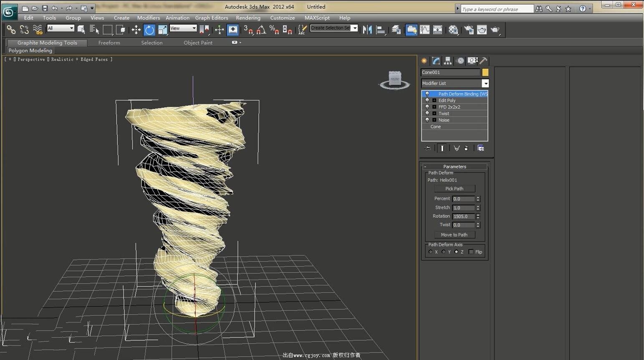Open the Render Setup teapot icon

pos(469,30)
